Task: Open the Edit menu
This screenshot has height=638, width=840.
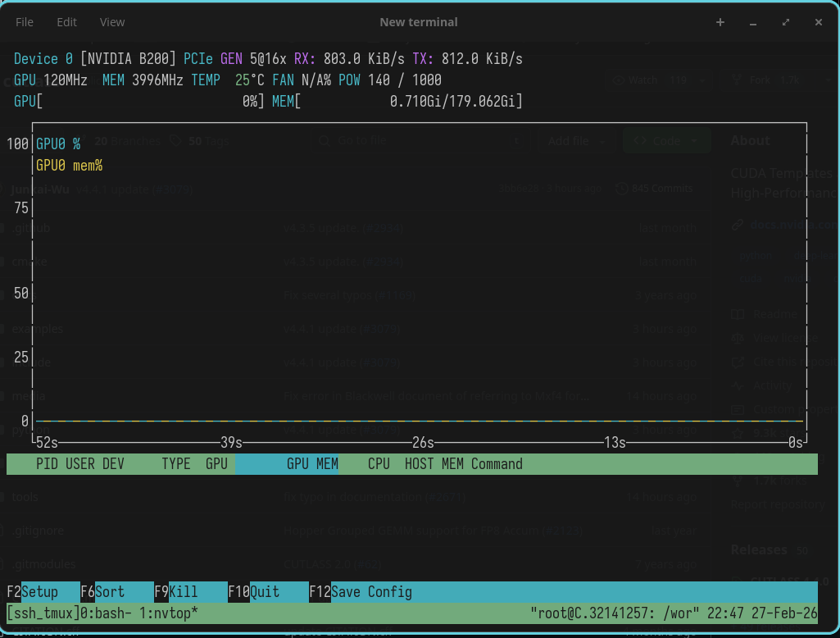Action: (67, 22)
